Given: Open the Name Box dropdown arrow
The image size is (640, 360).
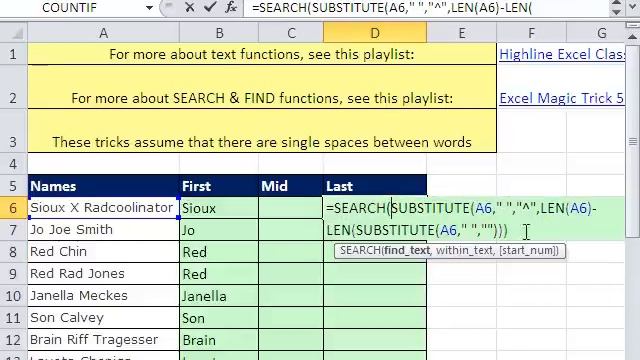Looking at the screenshot, I should [149, 8].
